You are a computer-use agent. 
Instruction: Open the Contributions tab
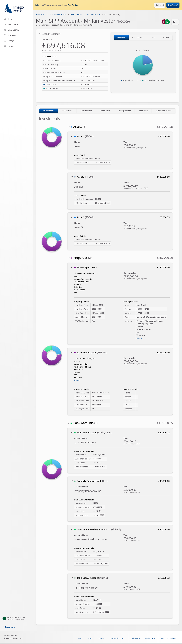pos(86,111)
